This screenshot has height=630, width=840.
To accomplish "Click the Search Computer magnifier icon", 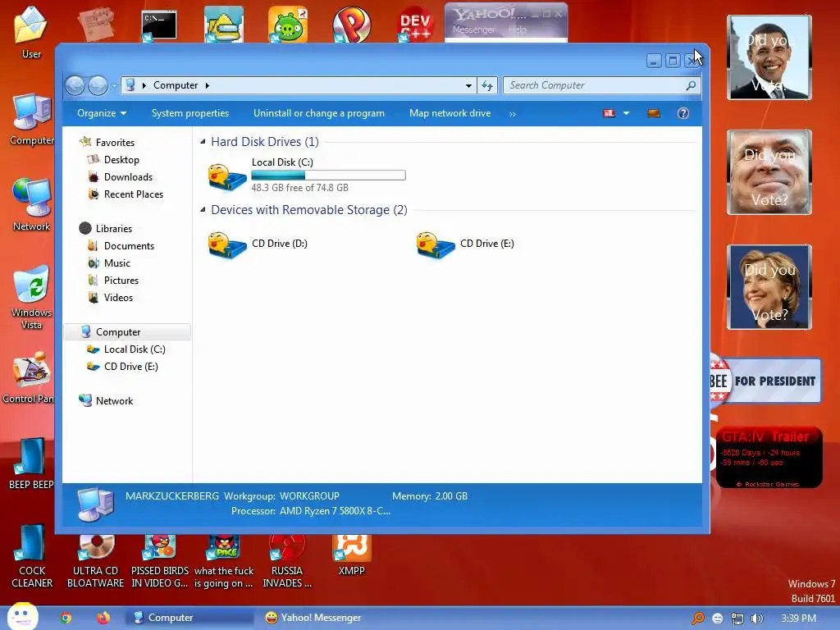I will 691,85.
